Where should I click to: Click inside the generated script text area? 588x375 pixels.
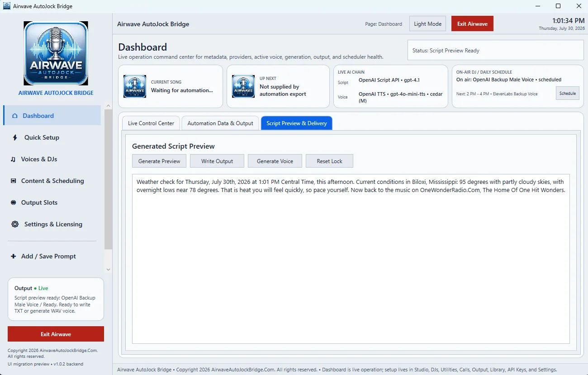pyautogui.click(x=351, y=259)
